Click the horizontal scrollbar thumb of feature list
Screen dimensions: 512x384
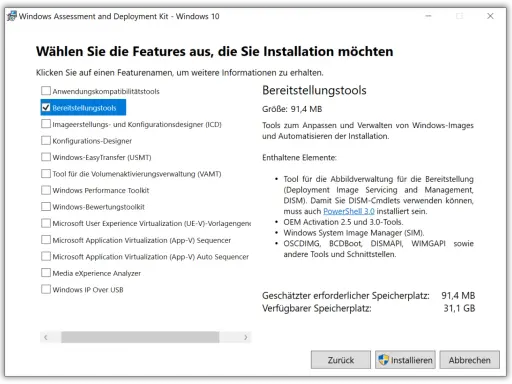[x=140, y=337]
